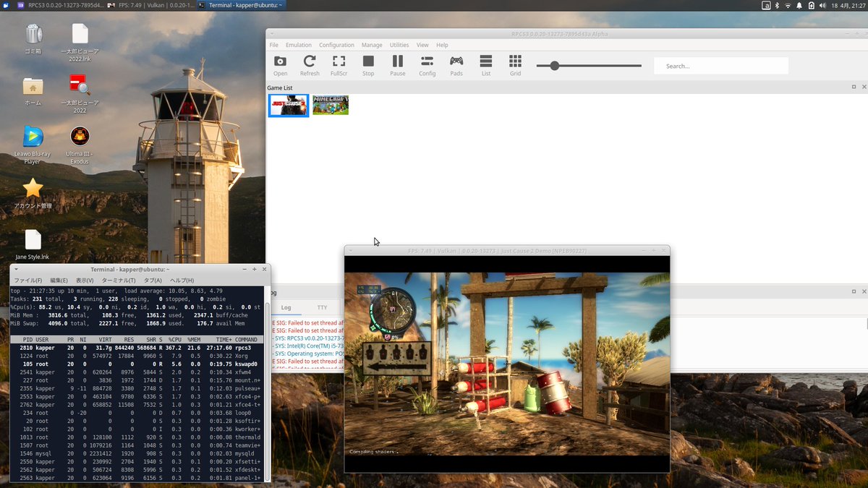Switch to FPS Vulkan game window in taskbar
The width and height of the screenshot is (868, 488).
pos(150,5)
